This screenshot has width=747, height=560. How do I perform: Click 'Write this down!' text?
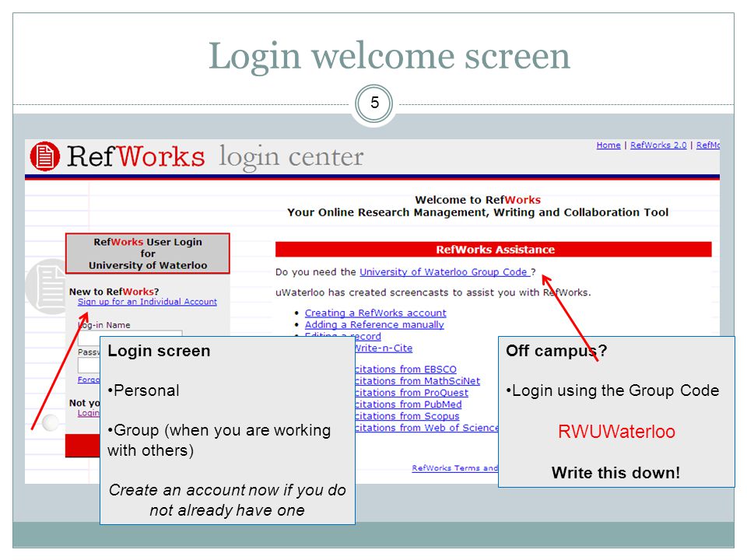(x=615, y=473)
